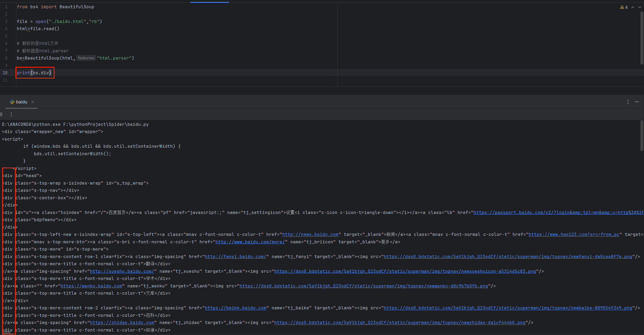This screenshot has width=644, height=335.
Task: Click gutter line number 8
Action: tap(6, 58)
